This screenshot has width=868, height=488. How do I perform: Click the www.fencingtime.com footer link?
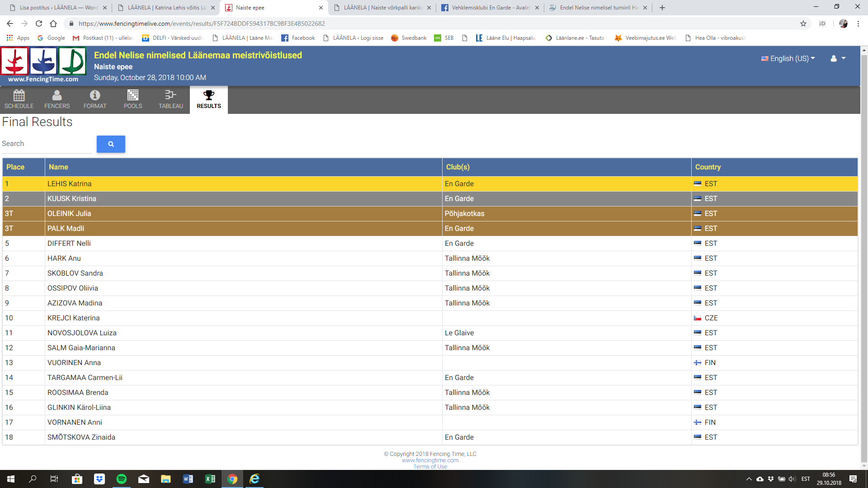(x=430, y=460)
